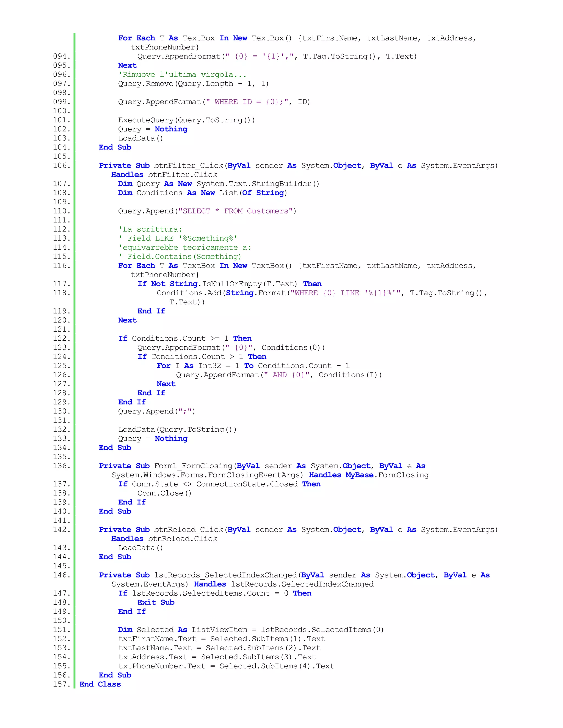
Task: Click Query.Append(";") on line 130
Action: click(156, 411)
